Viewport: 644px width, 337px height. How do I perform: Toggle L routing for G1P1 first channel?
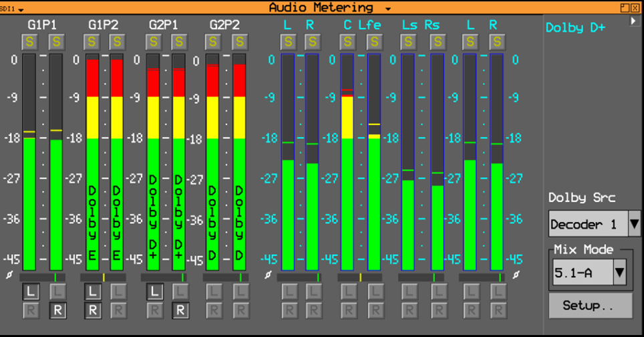click(x=31, y=292)
